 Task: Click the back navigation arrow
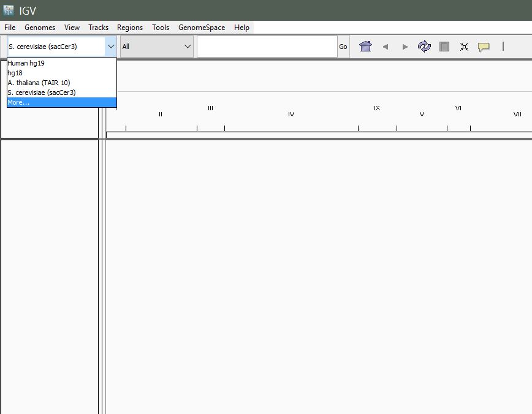[x=386, y=47]
